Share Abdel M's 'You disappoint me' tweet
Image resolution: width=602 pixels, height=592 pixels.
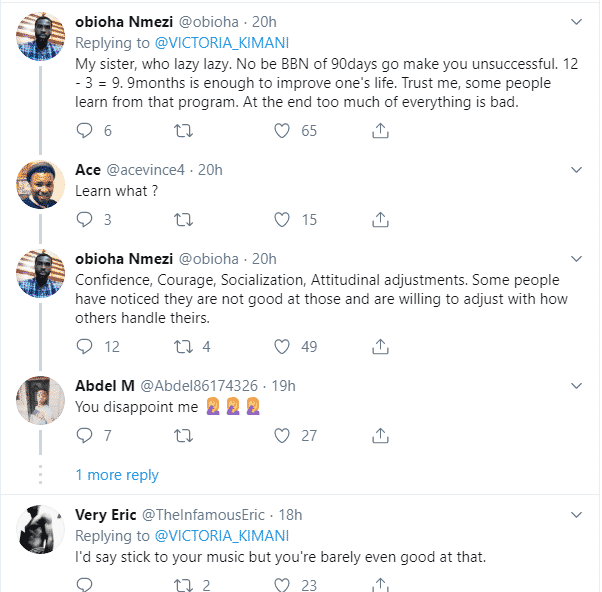click(x=380, y=435)
